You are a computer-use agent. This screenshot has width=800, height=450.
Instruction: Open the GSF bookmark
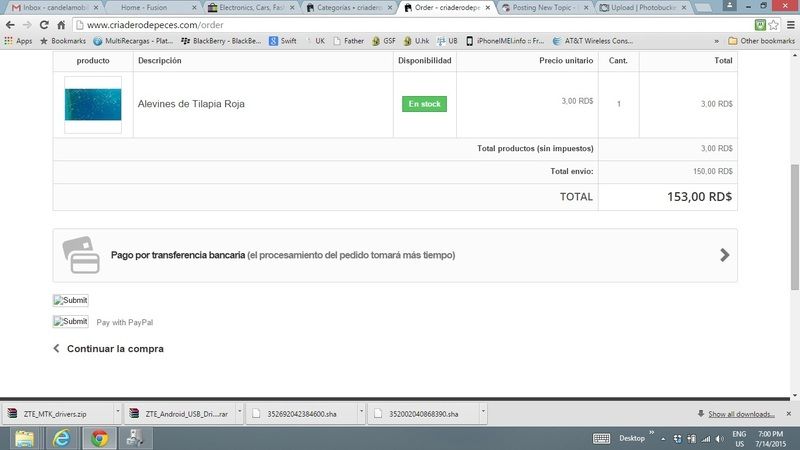tap(384, 41)
